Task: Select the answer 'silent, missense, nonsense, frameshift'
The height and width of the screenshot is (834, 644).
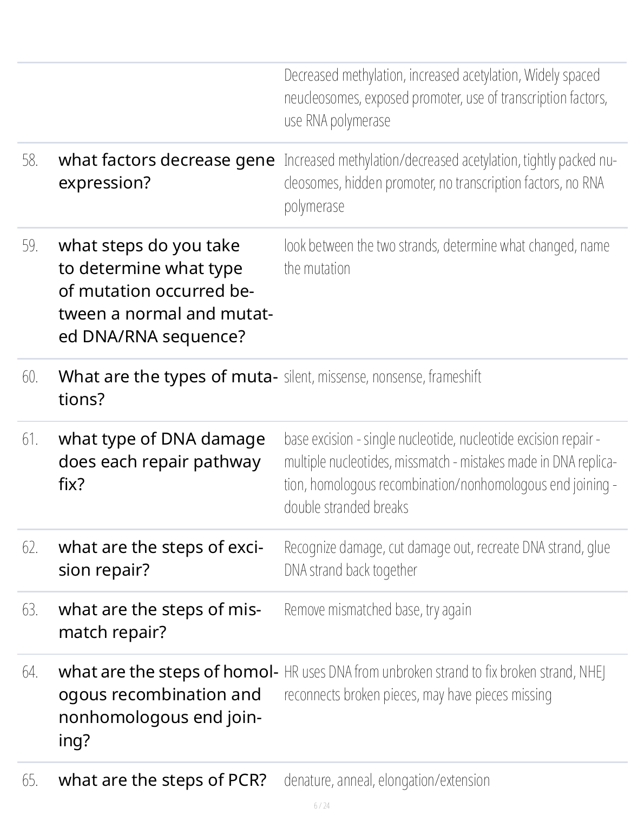Action: (383, 376)
